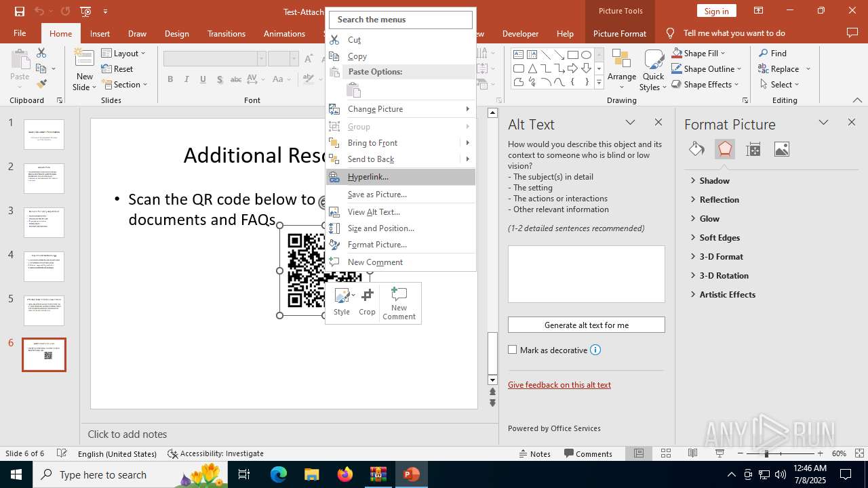Click the Format Painter brush icon
The width and height of the screenshot is (868, 488).
click(41, 84)
